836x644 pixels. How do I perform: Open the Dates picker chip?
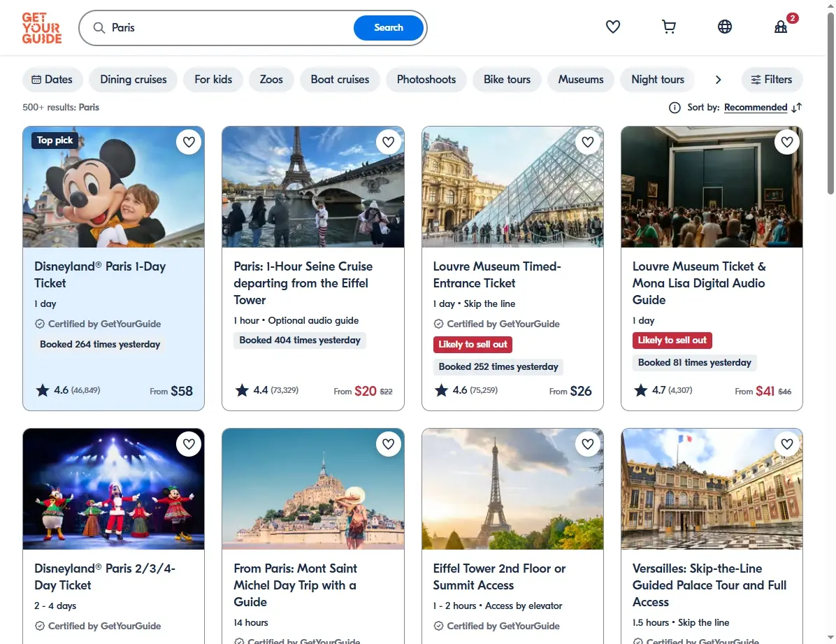point(52,80)
